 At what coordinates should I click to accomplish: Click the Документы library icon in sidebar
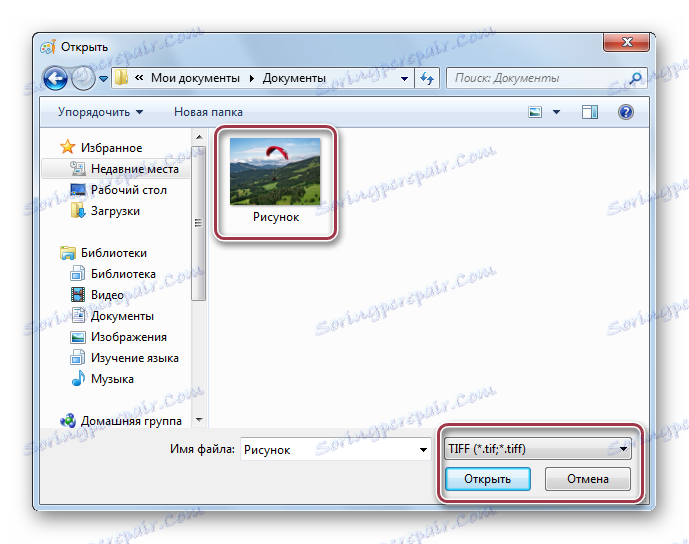point(78,315)
